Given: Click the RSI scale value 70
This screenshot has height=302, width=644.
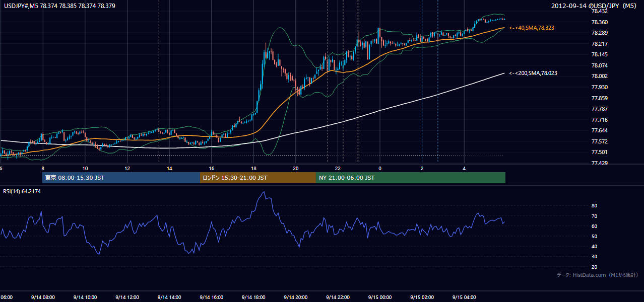Looking at the screenshot, I should pos(594,216).
